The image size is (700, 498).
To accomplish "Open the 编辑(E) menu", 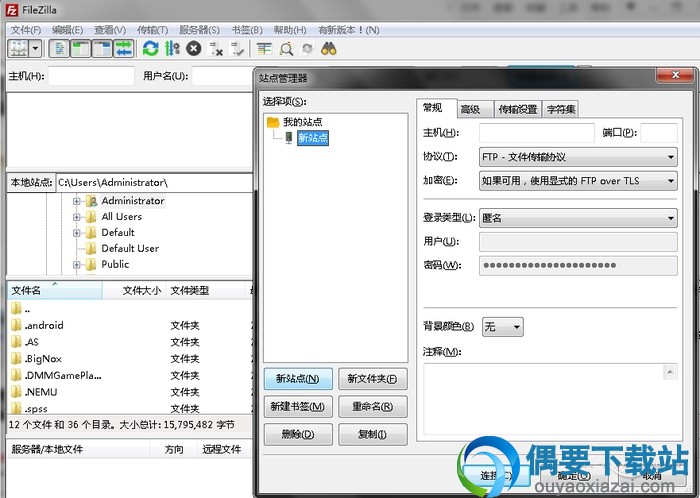I will tap(67, 30).
